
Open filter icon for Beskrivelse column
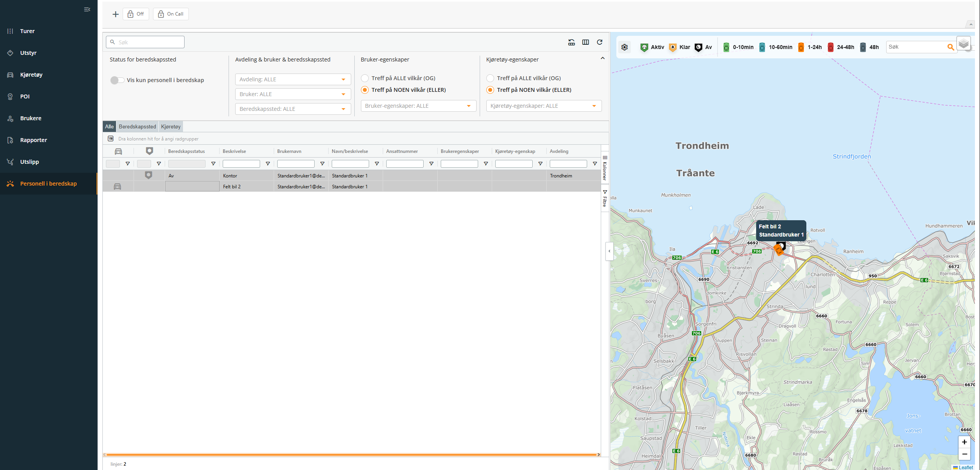click(268, 164)
